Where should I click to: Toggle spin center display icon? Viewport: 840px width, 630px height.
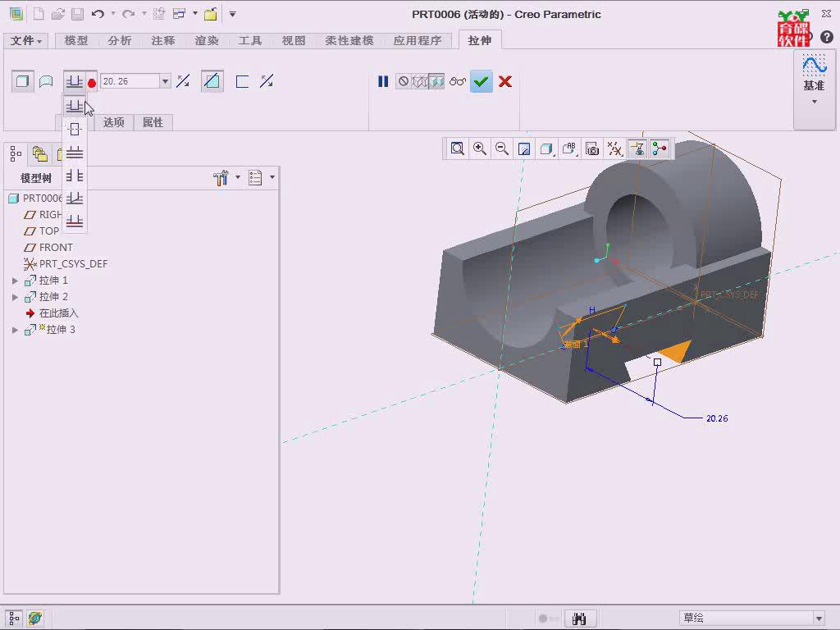point(660,148)
